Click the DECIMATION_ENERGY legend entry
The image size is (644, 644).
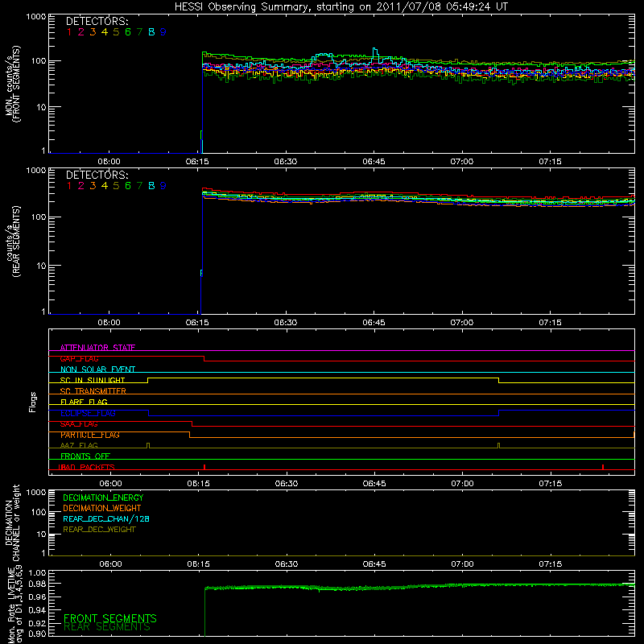[x=103, y=497]
